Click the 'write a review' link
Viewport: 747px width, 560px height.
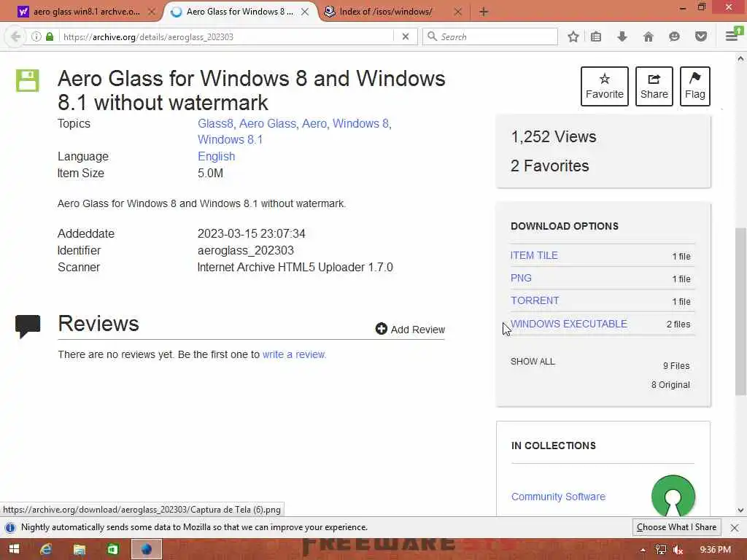point(294,355)
